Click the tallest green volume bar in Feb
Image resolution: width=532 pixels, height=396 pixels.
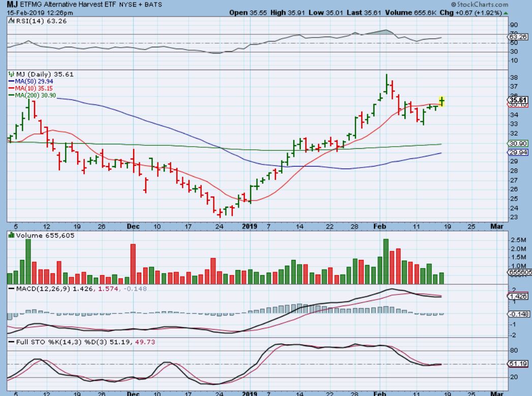coord(386,261)
